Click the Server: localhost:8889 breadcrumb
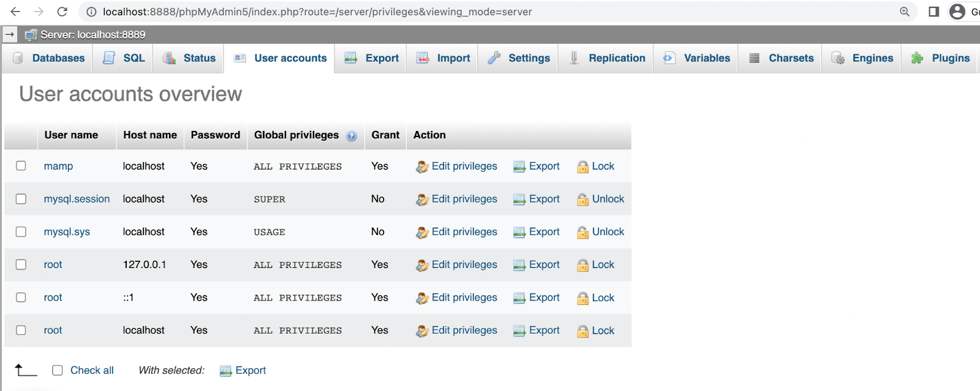980x391 pixels. [93, 35]
